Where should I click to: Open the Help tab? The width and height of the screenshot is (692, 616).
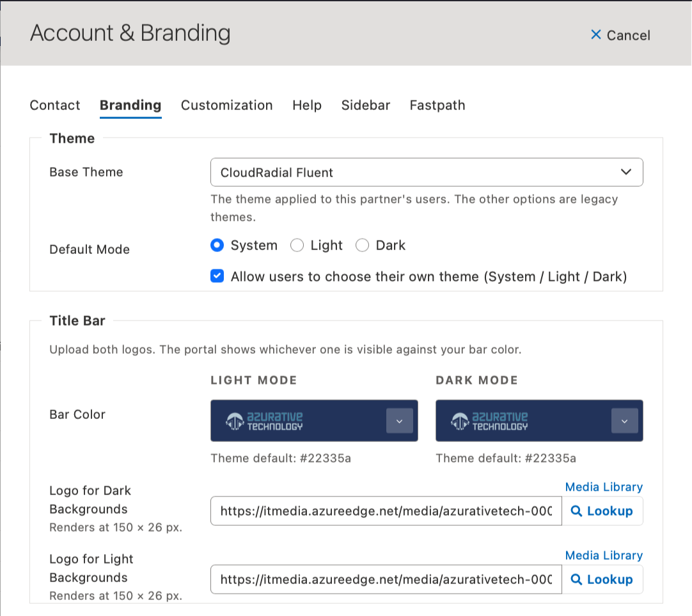coord(307,105)
